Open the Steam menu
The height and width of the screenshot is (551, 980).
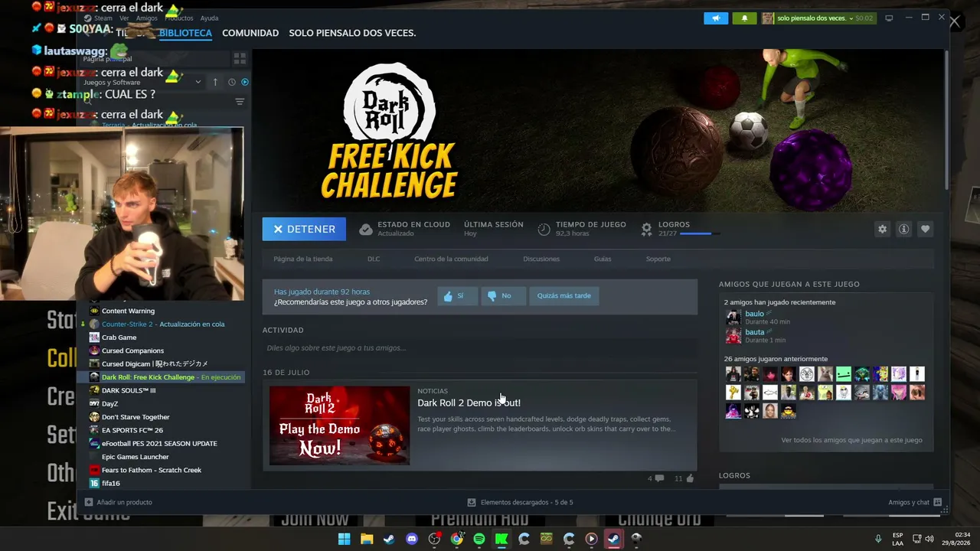pos(103,18)
